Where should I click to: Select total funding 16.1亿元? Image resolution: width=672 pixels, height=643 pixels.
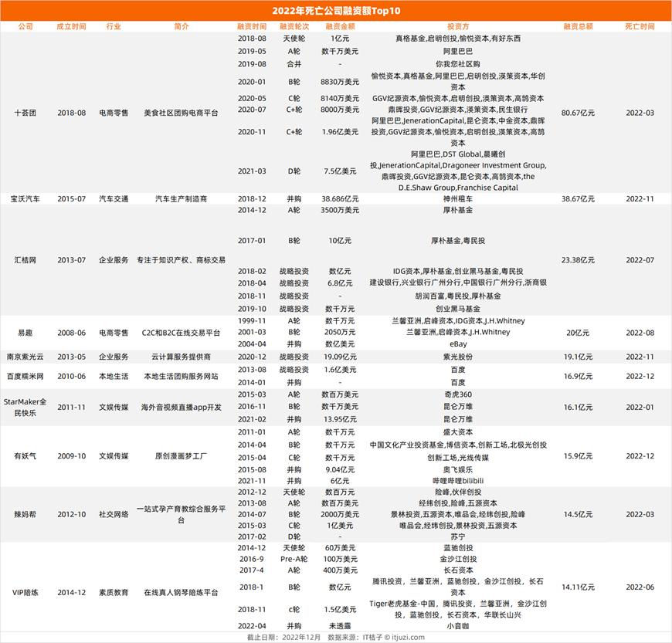pyautogui.click(x=578, y=408)
